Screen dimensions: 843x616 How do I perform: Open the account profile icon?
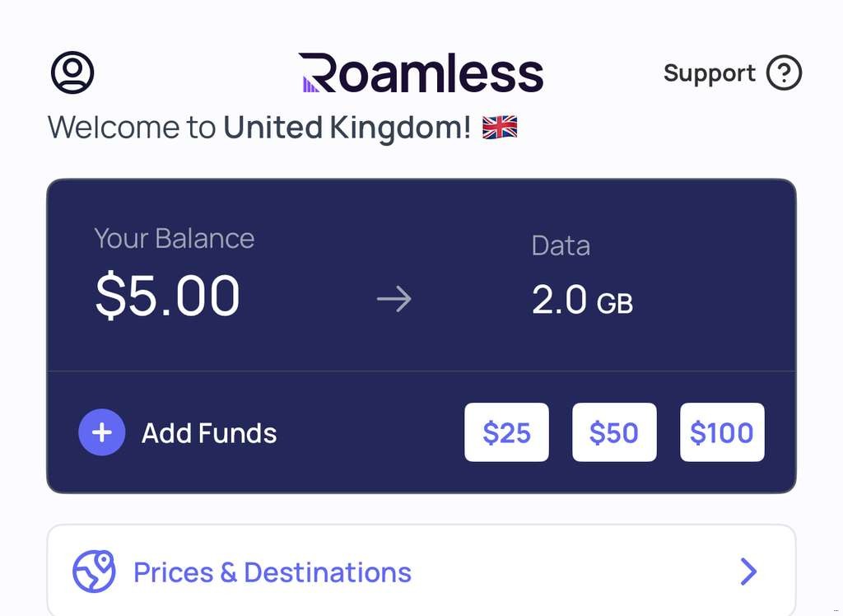pyautogui.click(x=72, y=72)
